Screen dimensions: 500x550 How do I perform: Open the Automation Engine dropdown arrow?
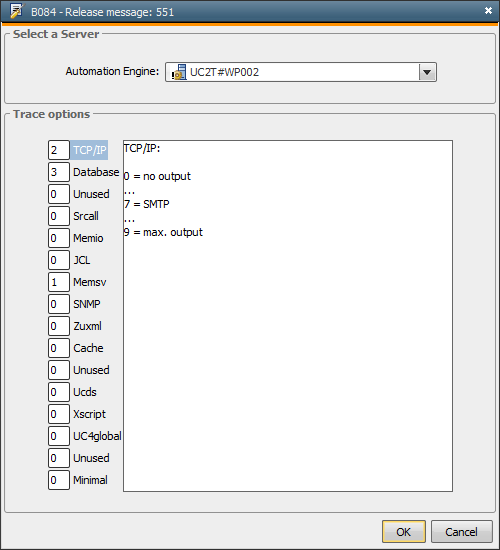(x=427, y=72)
